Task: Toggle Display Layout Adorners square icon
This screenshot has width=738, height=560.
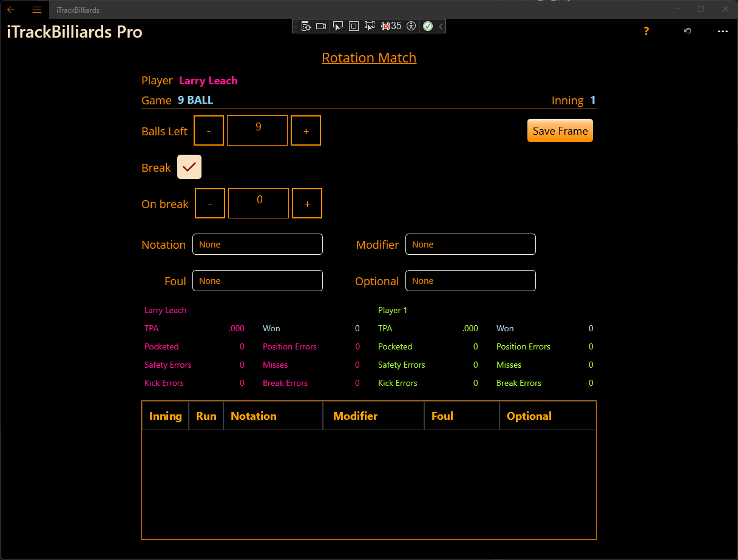Action: point(354,26)
